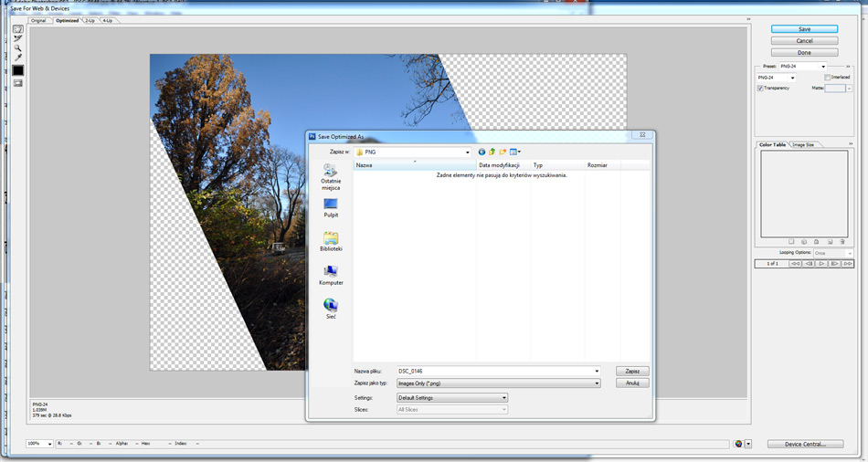Open the Image Size tab

(803, 144)
